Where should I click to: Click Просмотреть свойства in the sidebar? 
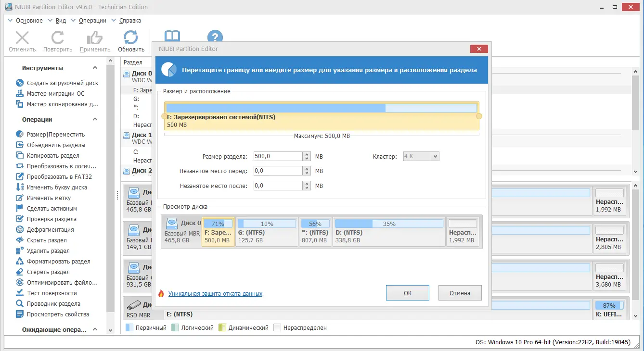click(58, 314)
